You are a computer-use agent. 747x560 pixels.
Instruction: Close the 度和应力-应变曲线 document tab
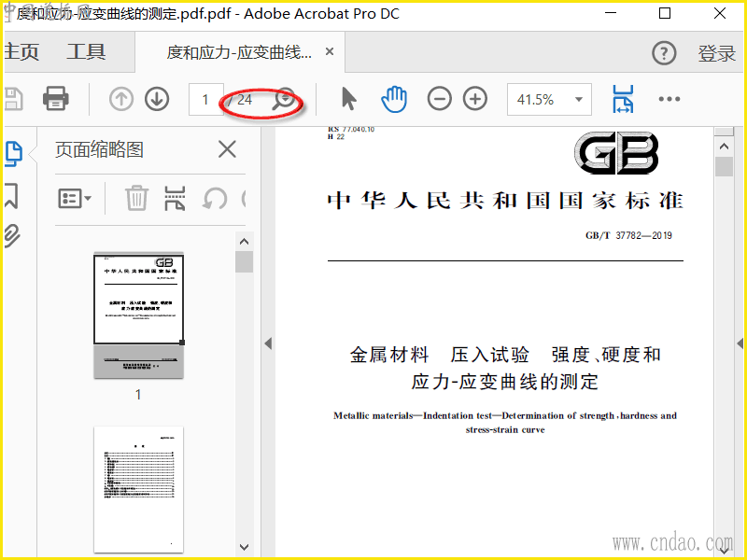[330, 51]
